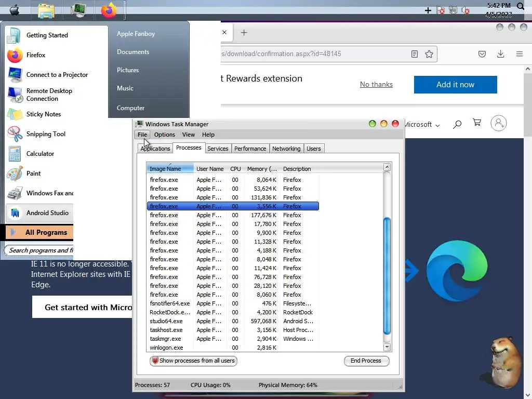532x399 pixels.
Task: Open File menu in Task Manager
Action: (x=142, y=135)
